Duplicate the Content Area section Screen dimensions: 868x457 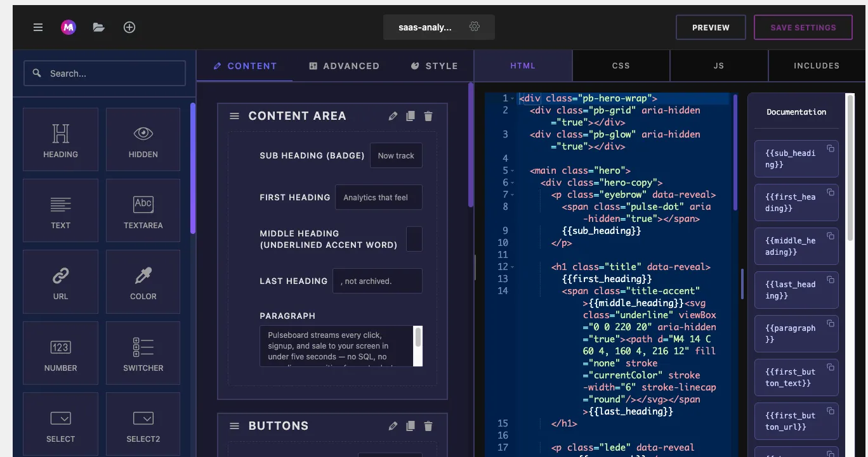(411, 116)
